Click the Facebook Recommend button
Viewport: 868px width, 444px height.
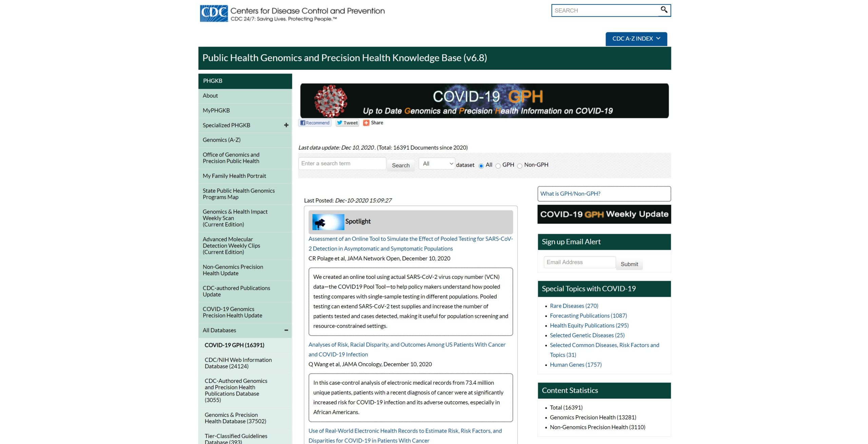(x=315, y=123)
